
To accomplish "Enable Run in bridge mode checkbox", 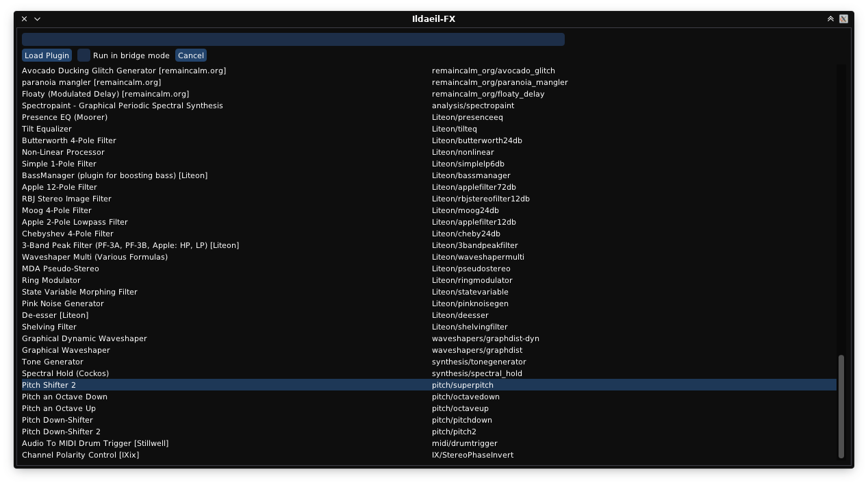I will tap(84, 55).
